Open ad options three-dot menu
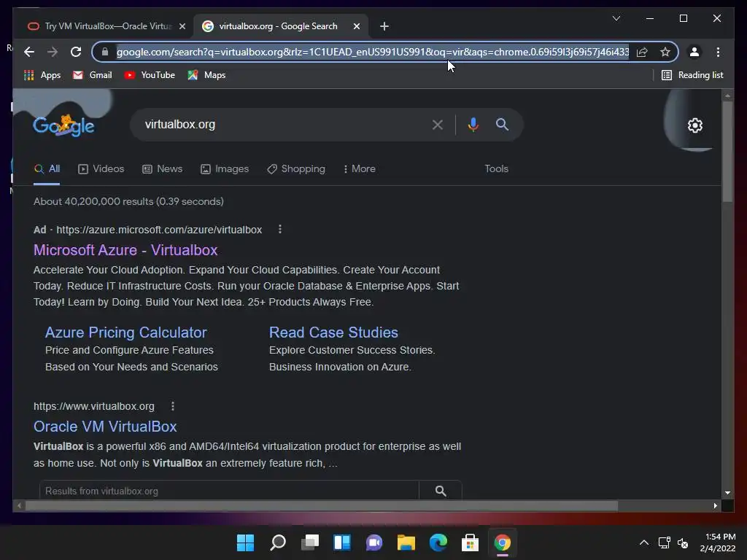The image size is (747, 560). [280, 230]
